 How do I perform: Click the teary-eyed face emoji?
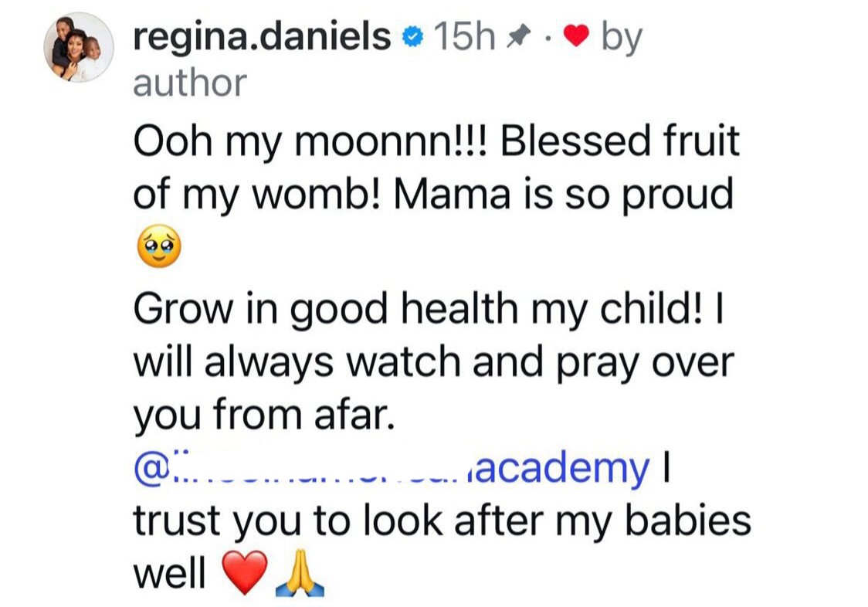tap(158, 249)
